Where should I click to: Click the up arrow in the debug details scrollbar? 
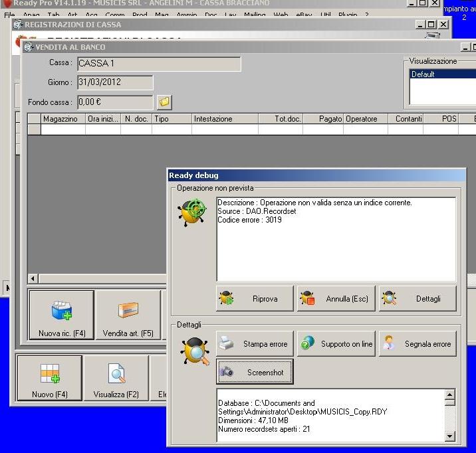pos(449,395)
